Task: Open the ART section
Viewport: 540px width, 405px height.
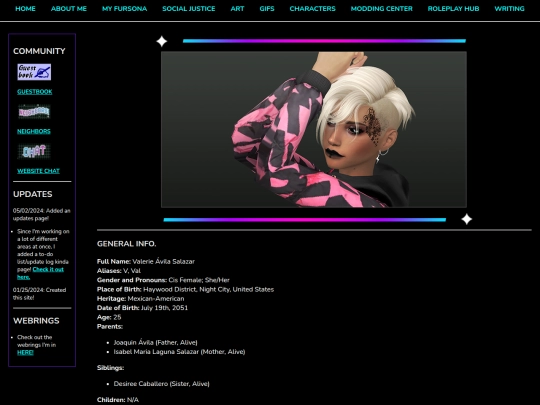Action: (237, 9)
